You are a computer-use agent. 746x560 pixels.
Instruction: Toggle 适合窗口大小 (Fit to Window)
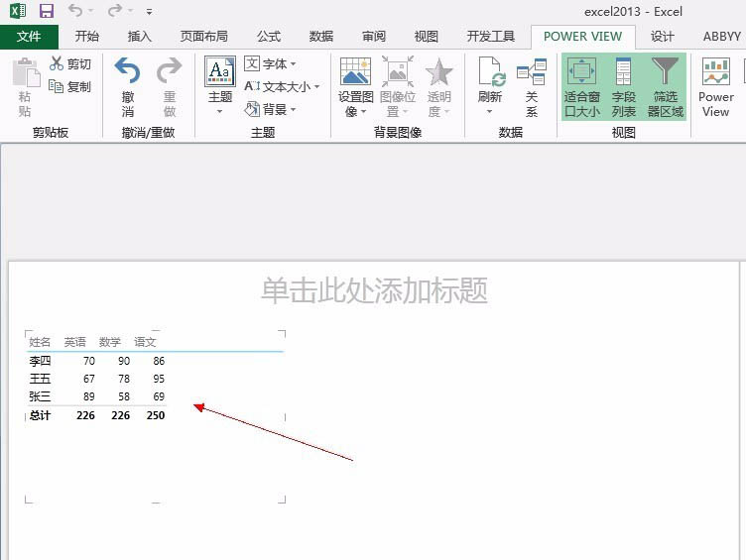582,86
